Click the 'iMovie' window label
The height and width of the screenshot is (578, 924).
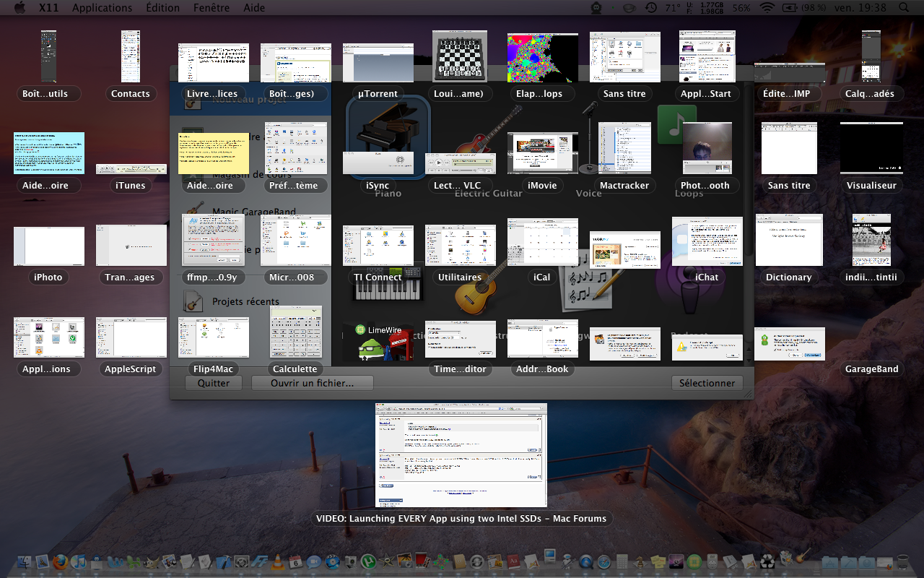(542, 186)
